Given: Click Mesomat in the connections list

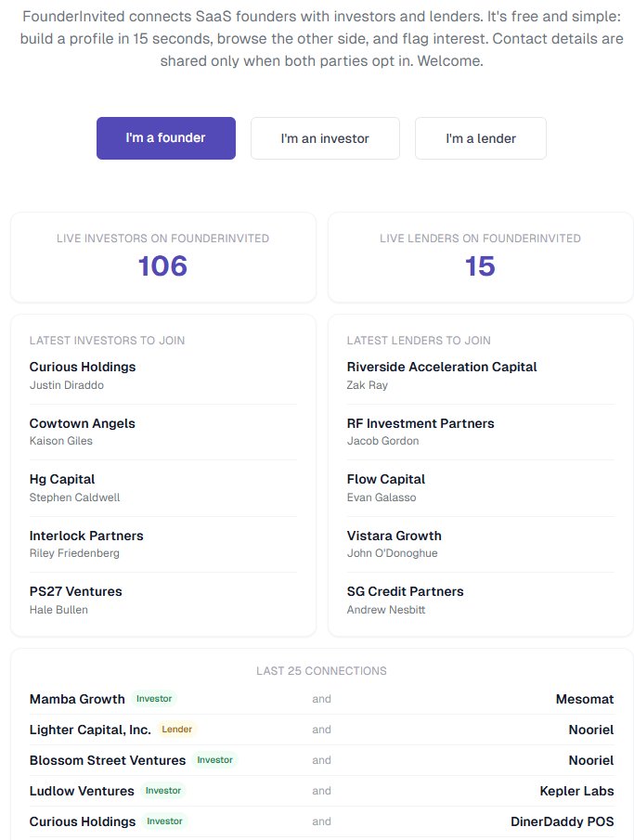Looking at the screenshot, I should pos(585,699).
